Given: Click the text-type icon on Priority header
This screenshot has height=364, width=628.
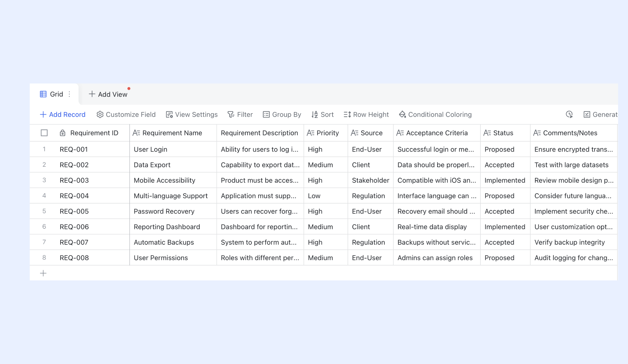Looking at the screenshot, I should pyautogui.click(x=310, y=133).
